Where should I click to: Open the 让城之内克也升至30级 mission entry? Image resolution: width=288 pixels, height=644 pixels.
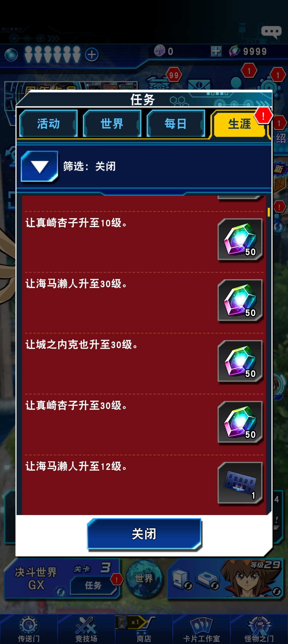point(144,364)
